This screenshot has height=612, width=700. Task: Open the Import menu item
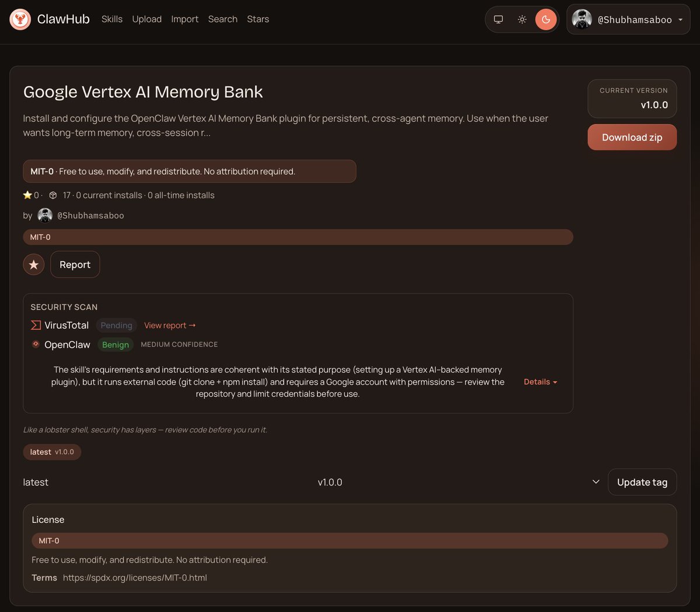click(185, 19)
